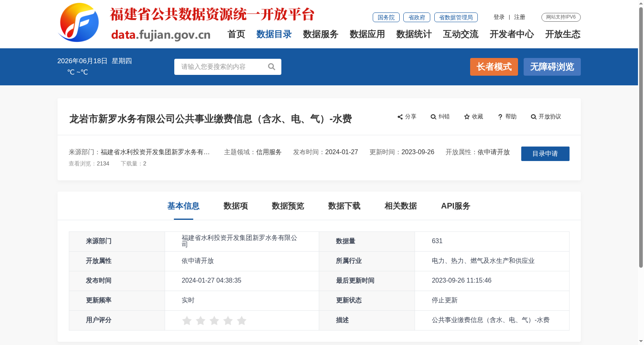Open the 数据应用 navigation item

[x=367, y=34]
